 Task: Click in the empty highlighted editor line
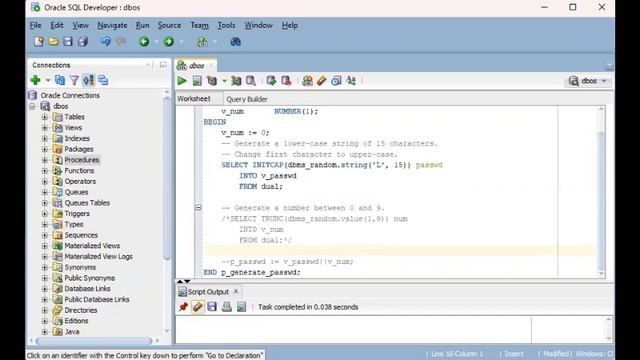398,251
